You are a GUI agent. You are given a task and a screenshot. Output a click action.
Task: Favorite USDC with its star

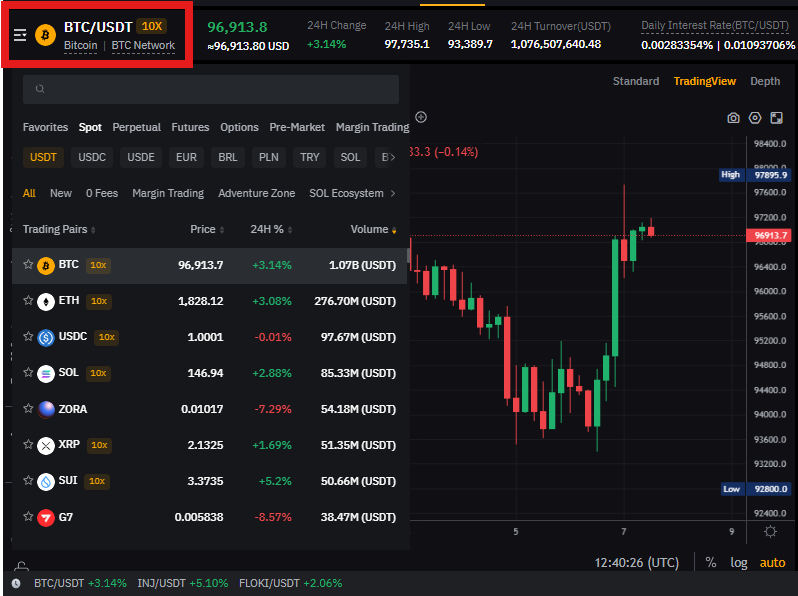(x=28, y=336)
